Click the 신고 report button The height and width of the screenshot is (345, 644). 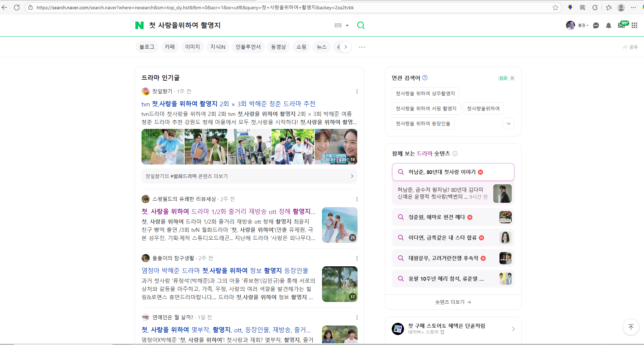click(x=503, y=78)
